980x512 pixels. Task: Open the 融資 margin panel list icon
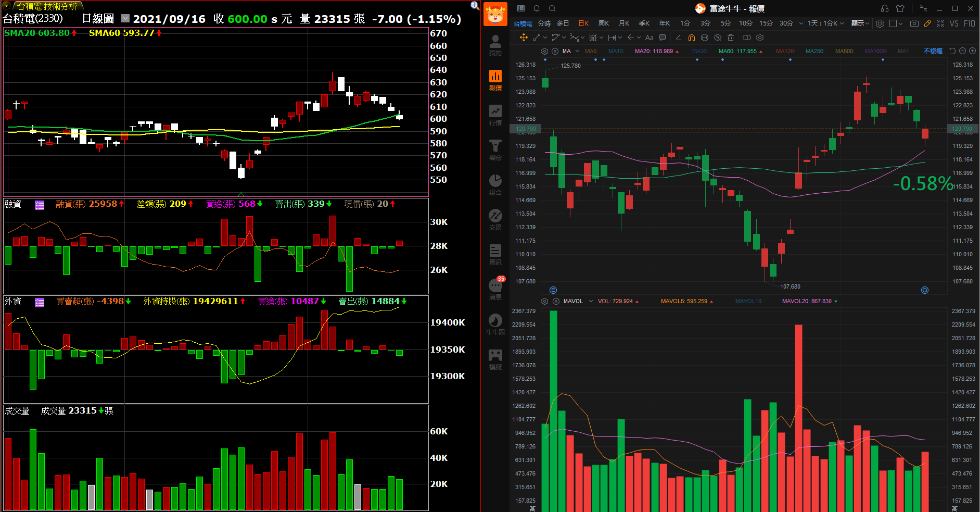[40, 205]
